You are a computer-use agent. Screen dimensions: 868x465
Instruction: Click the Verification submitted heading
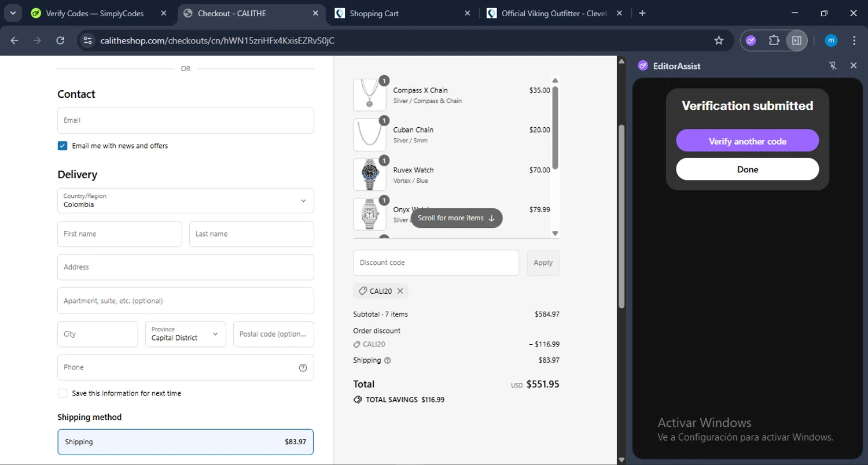click(x=747, y=106)
